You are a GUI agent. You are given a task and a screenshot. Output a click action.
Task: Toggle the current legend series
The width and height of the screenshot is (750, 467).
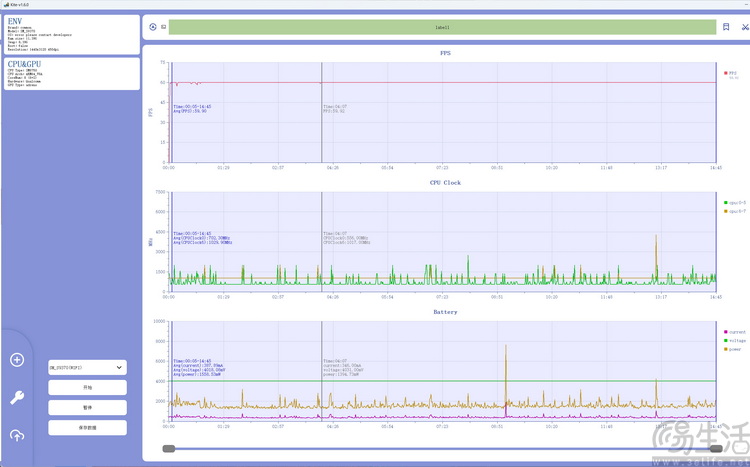pos(735,332)
